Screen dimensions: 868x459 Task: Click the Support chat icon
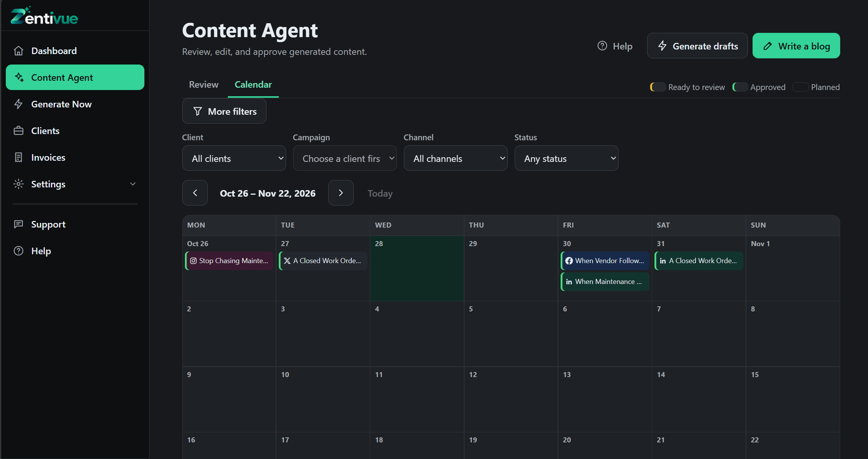coord(19,224)
